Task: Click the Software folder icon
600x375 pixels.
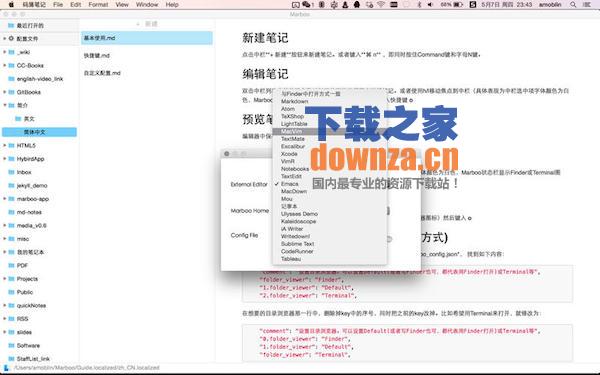Action: pyautogui.click(x=11, y=345)
